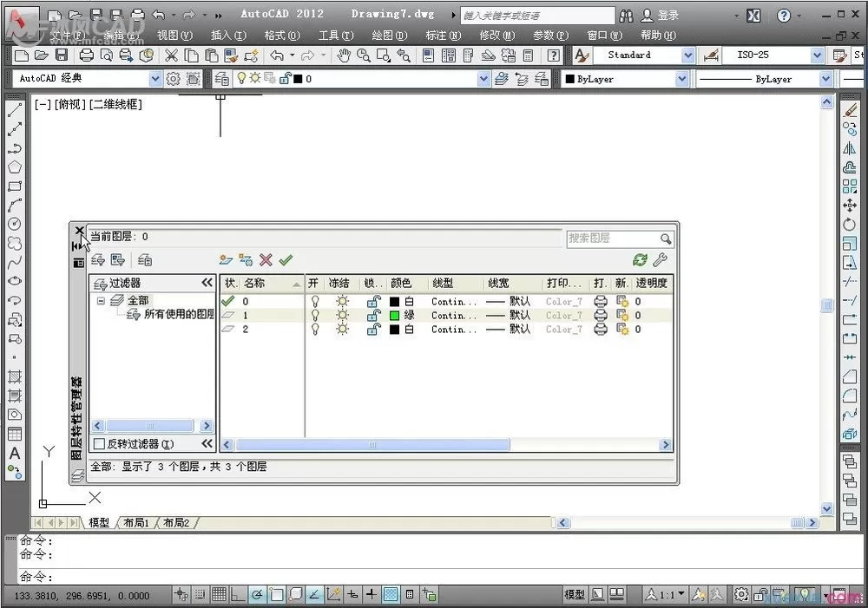Open the 格式(O) menu
Viewport: 868px width, 608px height.
pos(282,36)
